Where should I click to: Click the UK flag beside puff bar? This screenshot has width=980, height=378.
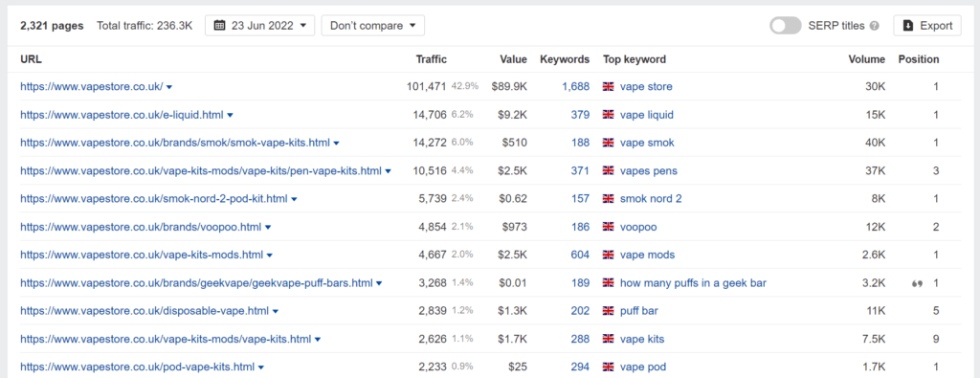click(608, 311)
